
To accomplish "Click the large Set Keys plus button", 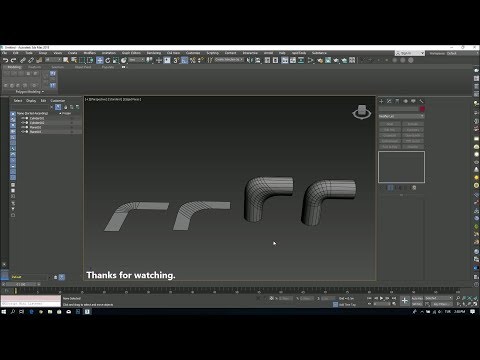I will [x=405, y=301].
